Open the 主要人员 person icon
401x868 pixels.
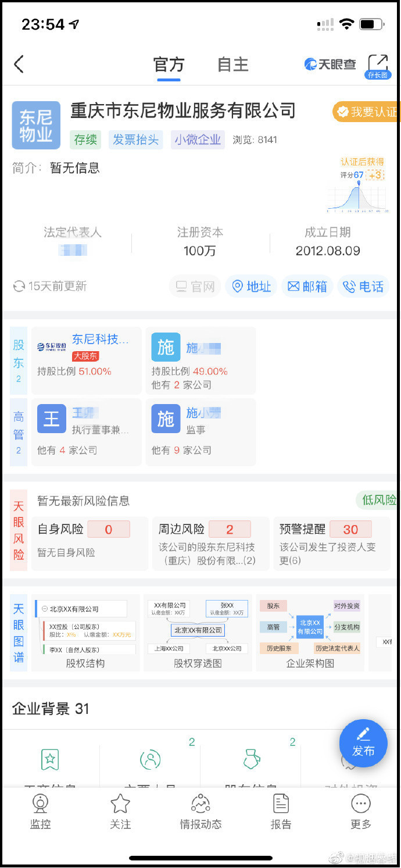[x=151, y=759]
